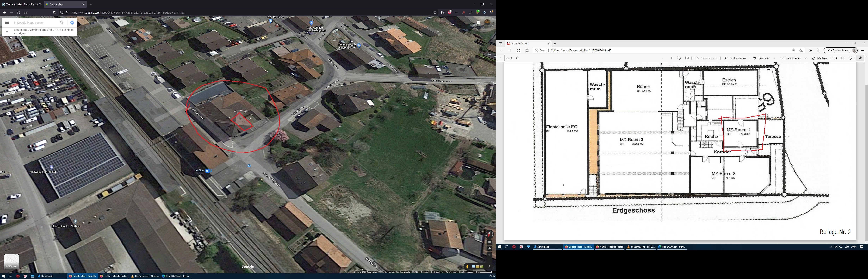Search in the PDF document
The image size is (868, 279).
(518, 58)
